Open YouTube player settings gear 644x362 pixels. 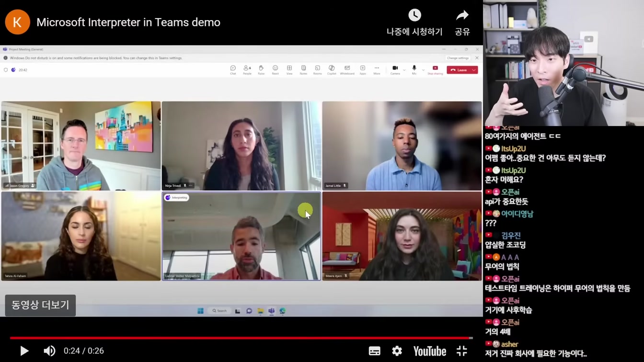[397, 351]
